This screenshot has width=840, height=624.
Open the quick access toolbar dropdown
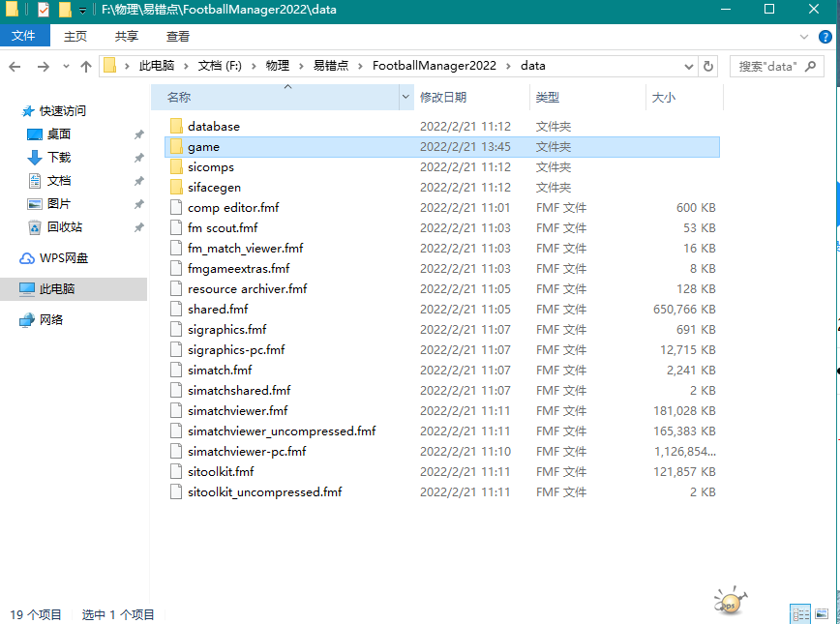click(x=83, y=11)
